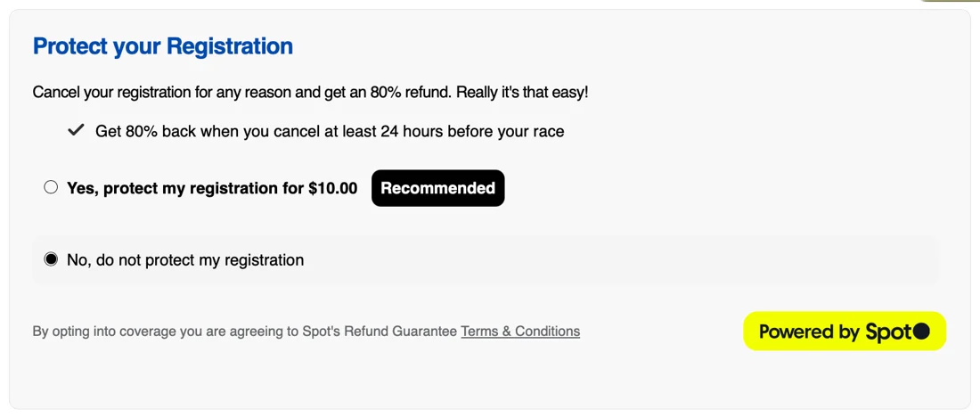Viewport: 980px width, 418px height.
Task: Select the Yes protect my registration radio button
Action: coord(51,187)
